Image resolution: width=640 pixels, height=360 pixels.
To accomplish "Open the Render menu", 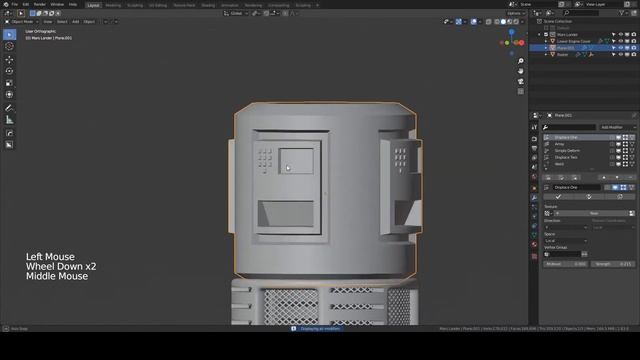I will pos(40,4).
